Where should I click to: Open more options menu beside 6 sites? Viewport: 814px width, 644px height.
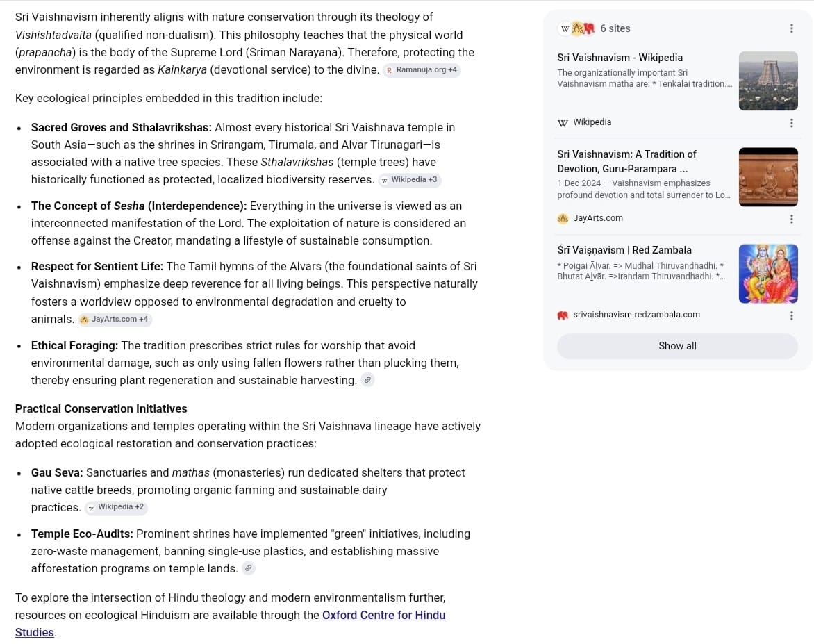coord(791,28)
